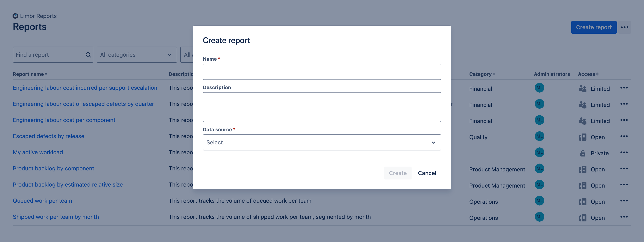This screenshot has height=242, width=644.
Task: Click the Name input field in Create report
Action: (322, 72)
